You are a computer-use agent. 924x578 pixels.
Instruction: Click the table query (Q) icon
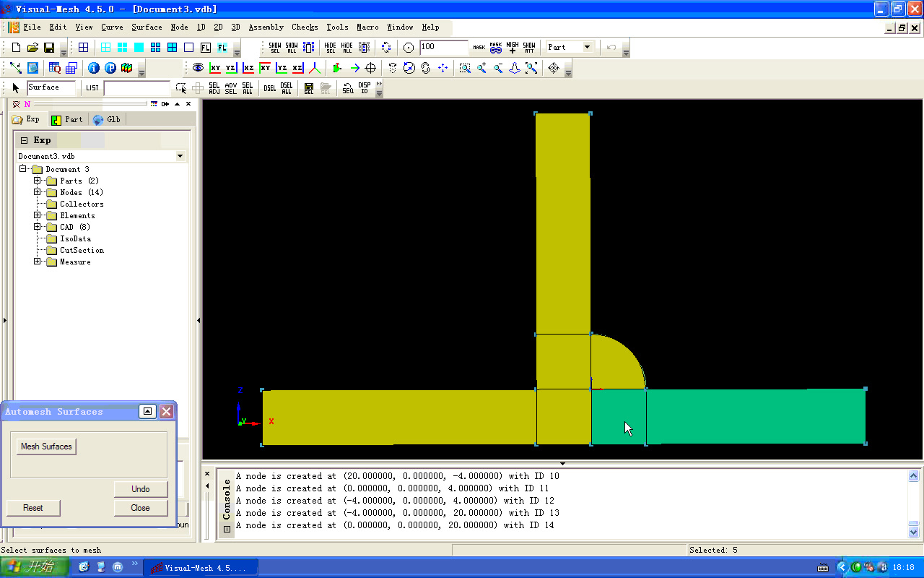pos(55,68)
